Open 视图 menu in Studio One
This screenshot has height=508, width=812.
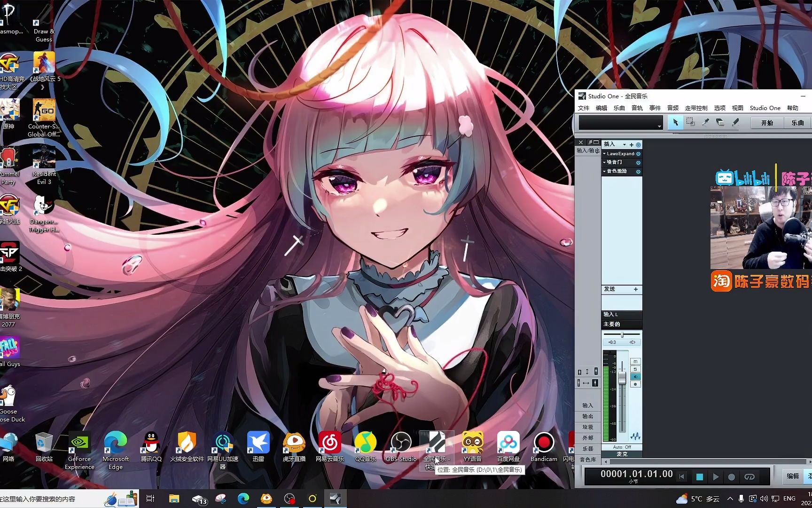point(738,108)
